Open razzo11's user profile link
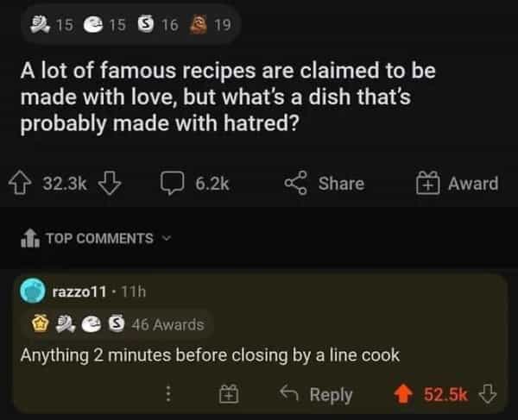518x420 pixels. pyautogui.click(x=82, y=291)
